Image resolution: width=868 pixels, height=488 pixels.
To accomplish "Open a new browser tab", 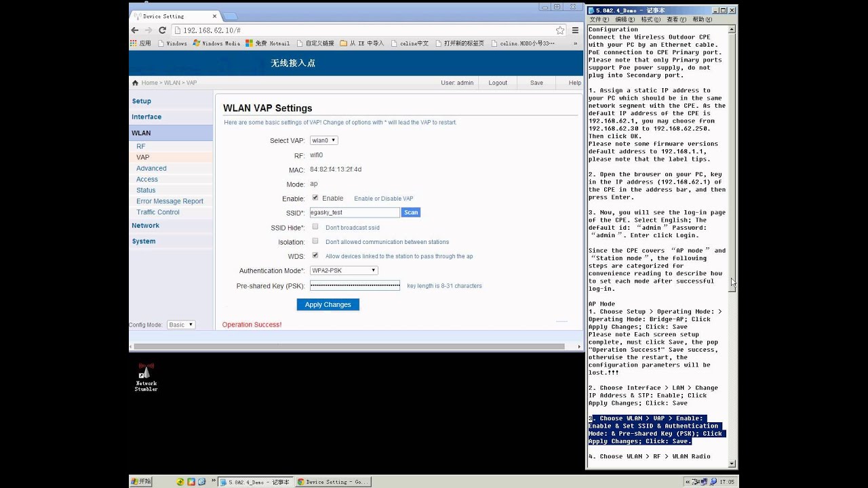I will (x=230, y=16).
